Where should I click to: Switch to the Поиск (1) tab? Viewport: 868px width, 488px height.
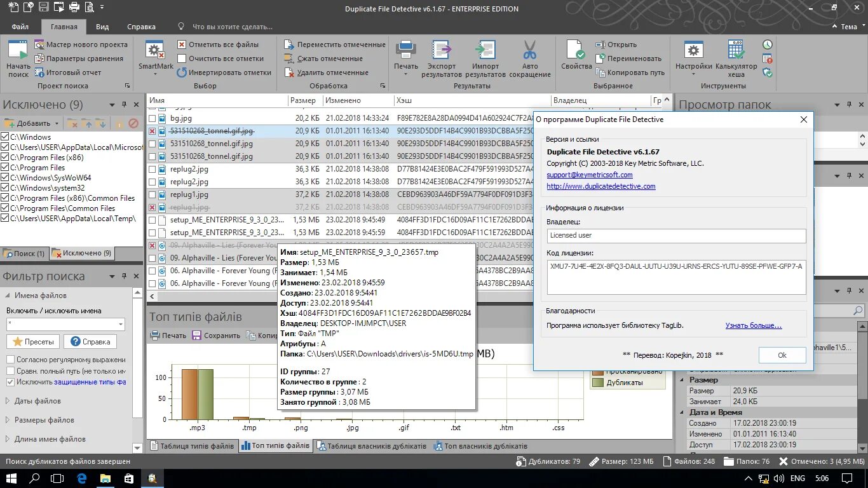point(24,254)
